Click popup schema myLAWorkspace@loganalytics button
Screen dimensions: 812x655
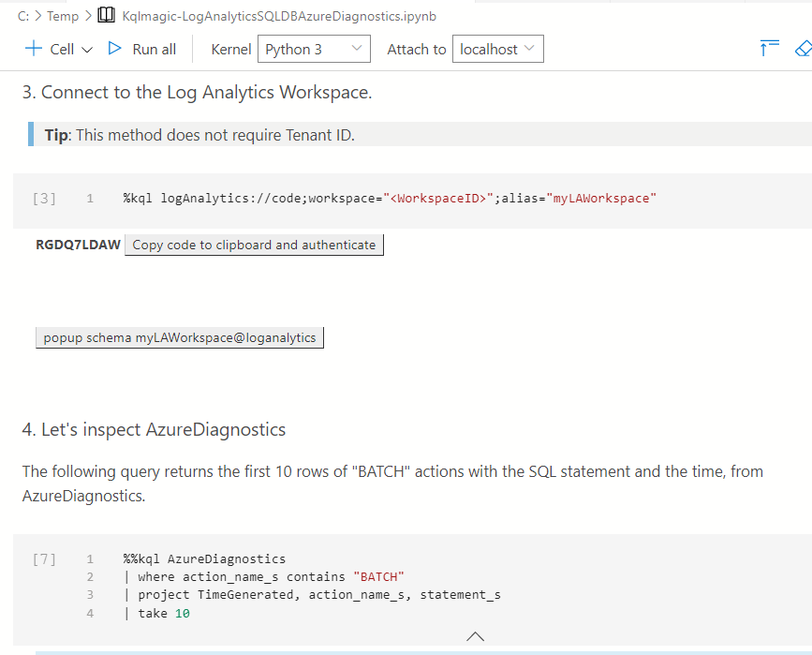pos(180,338)
